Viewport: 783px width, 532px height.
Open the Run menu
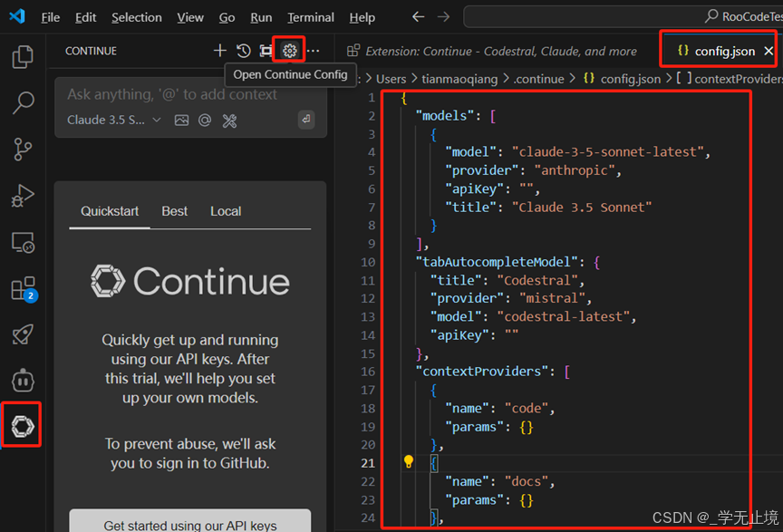[261, 17]
